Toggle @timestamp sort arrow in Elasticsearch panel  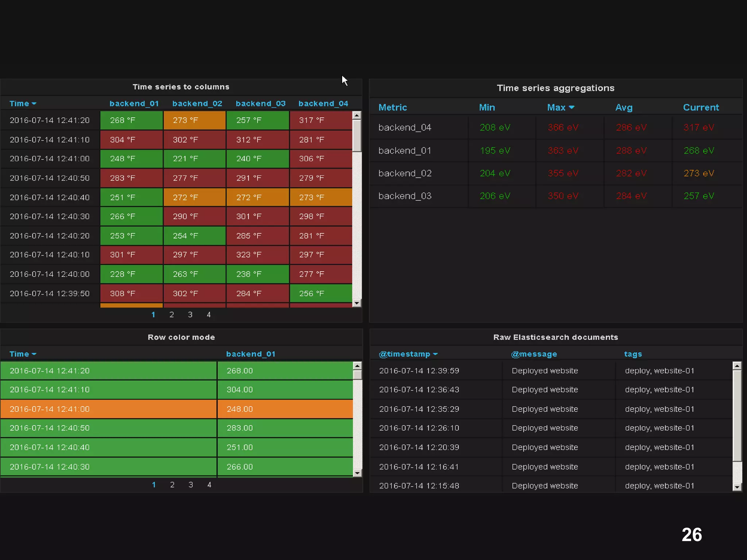point(435,354)
